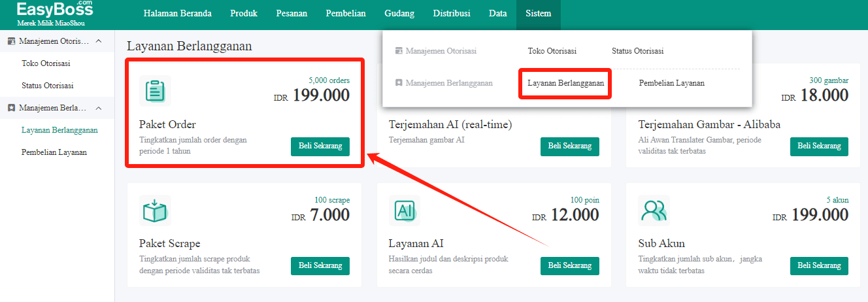Click Sub Akun IDR 199.000 price
This screenshot has width=868, height=302.
point(810,215)
